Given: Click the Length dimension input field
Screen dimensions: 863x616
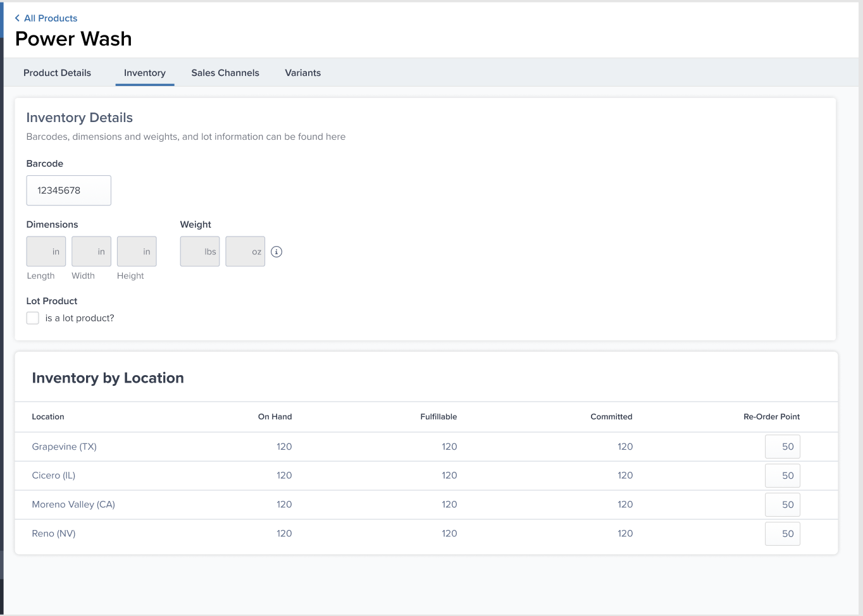Looking at the screenshot, I should [46, 251].
